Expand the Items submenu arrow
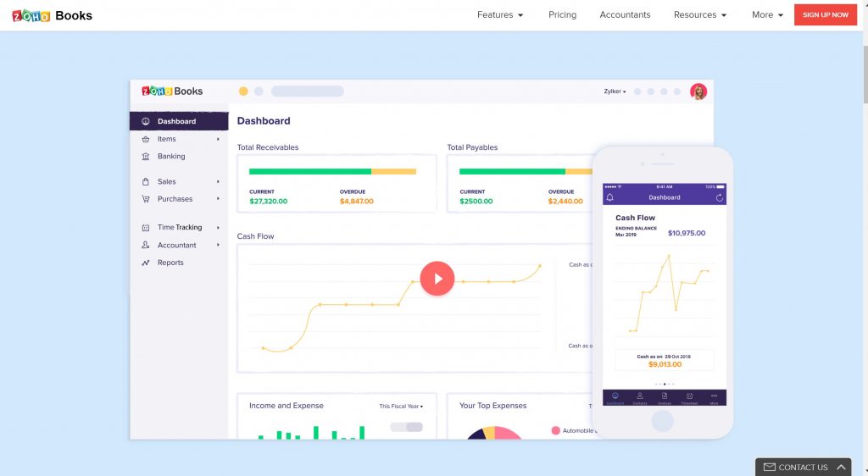Screen dimensions: 868x476 point(218,139)
